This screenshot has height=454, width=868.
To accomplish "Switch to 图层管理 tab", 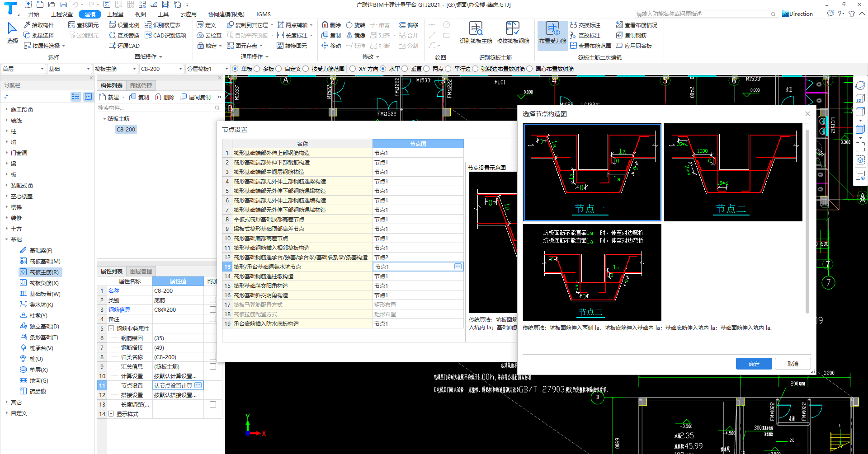I will pos(141,271).
